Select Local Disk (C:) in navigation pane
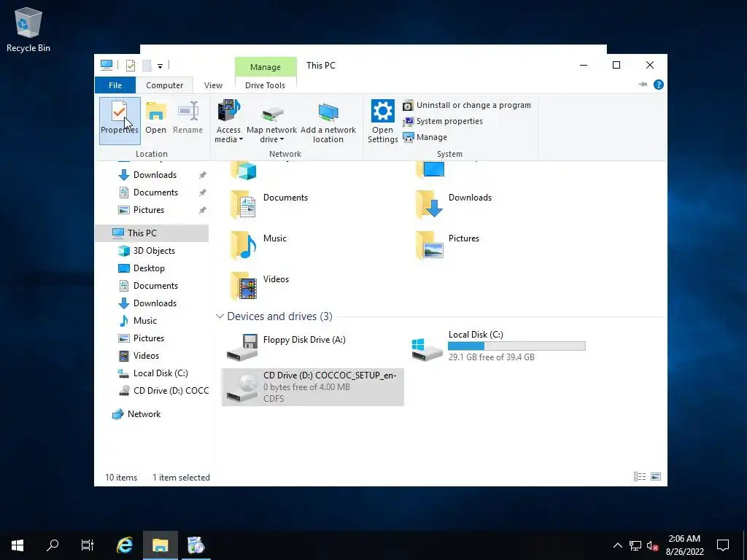747x560 pixels. (x=152, y=373)
